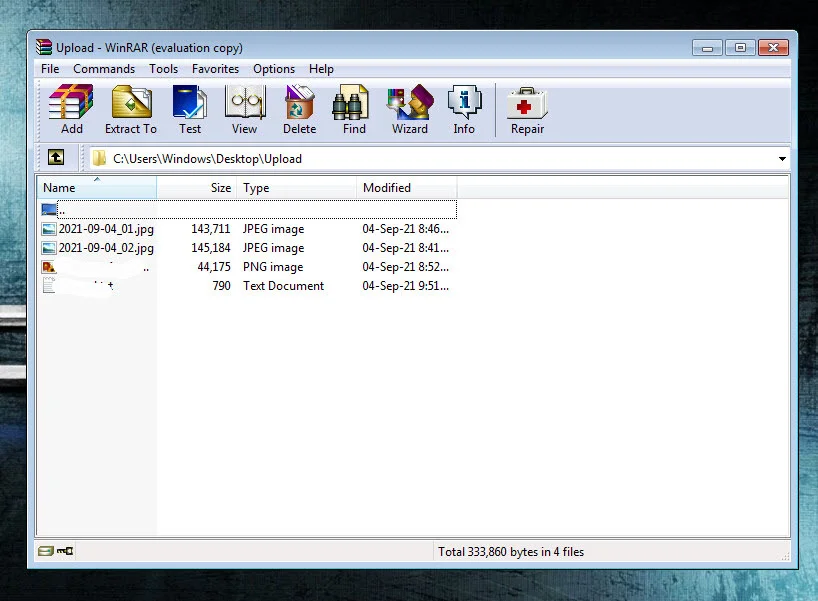Screen dimensions: 818x601
Task: Open the Favorites menu
Action: (215, 69)
